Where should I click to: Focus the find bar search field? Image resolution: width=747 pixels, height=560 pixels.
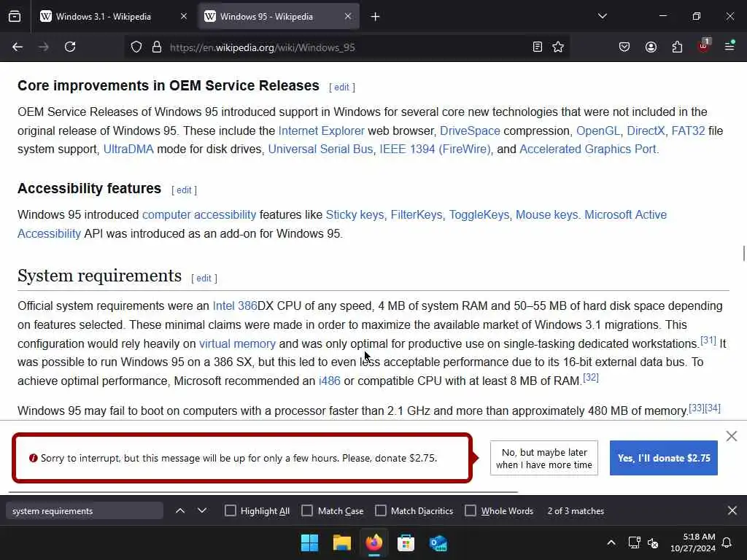85,511
